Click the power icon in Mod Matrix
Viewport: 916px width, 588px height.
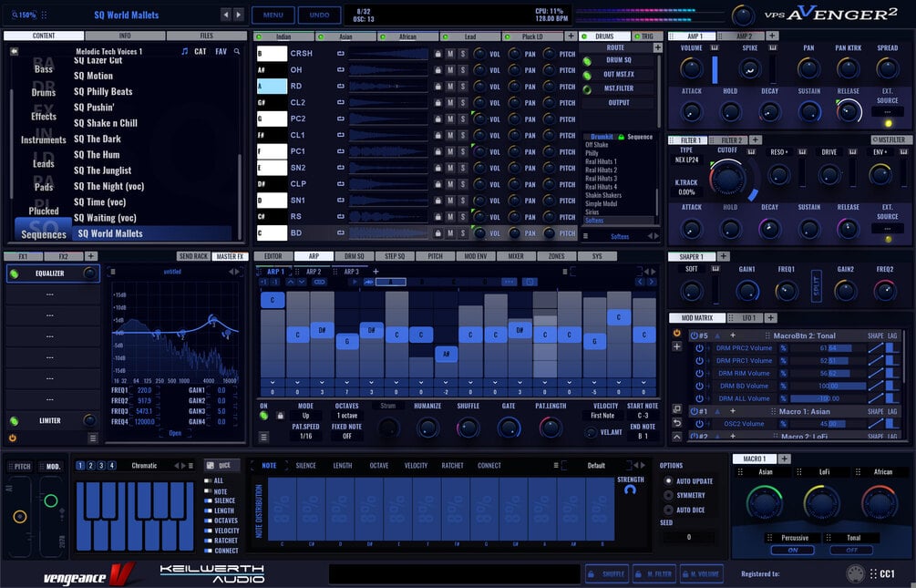[676, 333]
